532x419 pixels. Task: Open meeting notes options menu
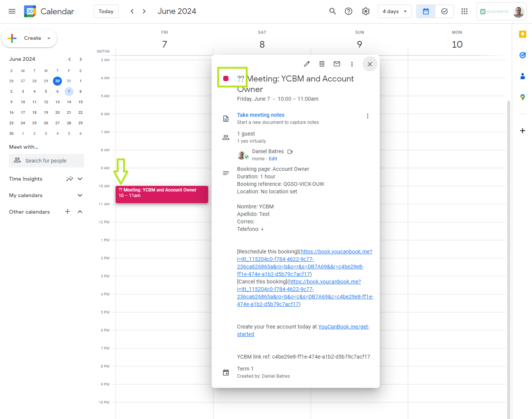[368, 116]
